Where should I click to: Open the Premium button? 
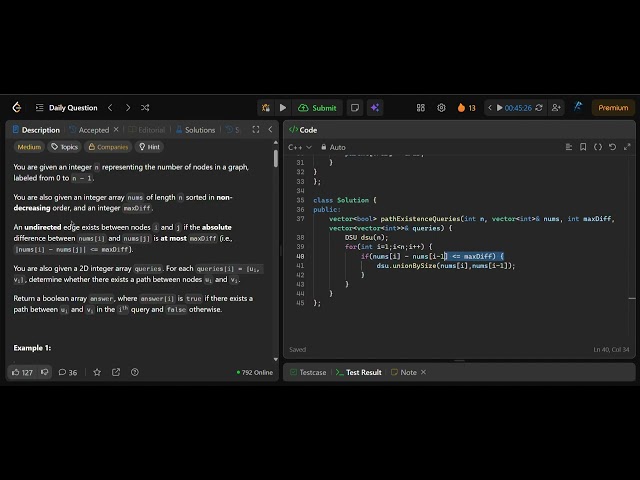[x=613, y=108]
